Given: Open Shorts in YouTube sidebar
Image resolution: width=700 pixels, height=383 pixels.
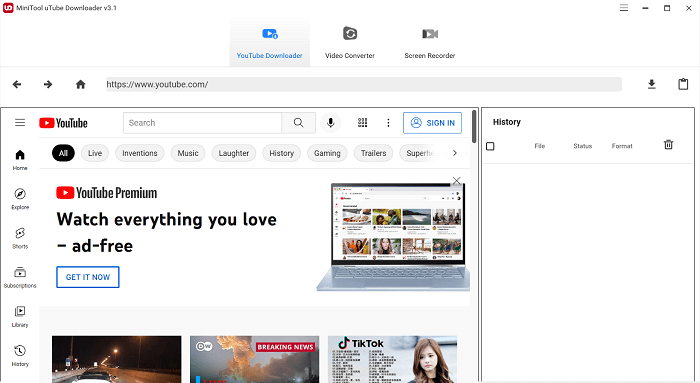Looking at the screenshot, I should [20, 238].
